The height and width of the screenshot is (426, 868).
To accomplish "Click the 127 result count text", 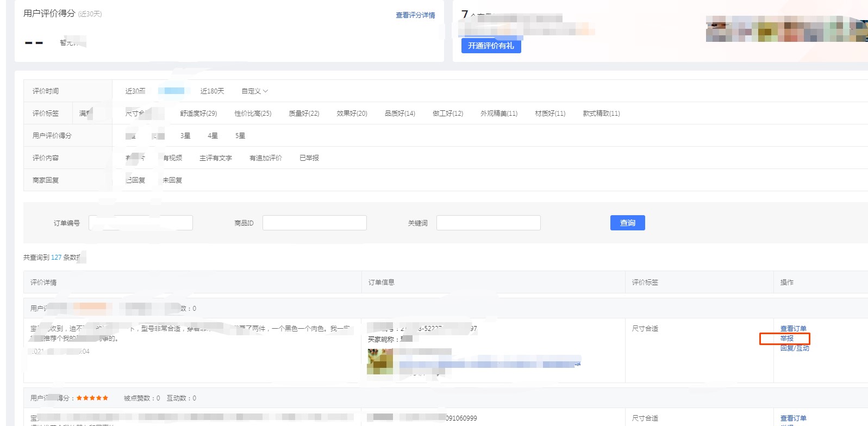I will 56,258.
